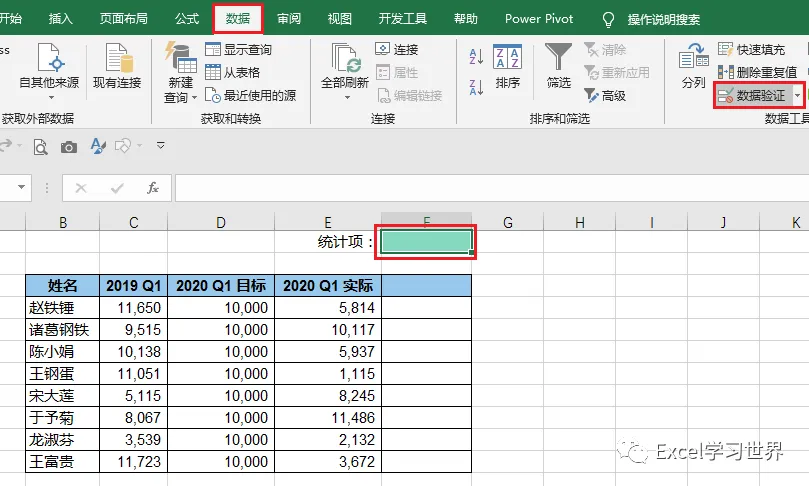This screenshot has width=809, height=486.
Task: Select the green highlighted cell F1
Action: pos(426,241)
